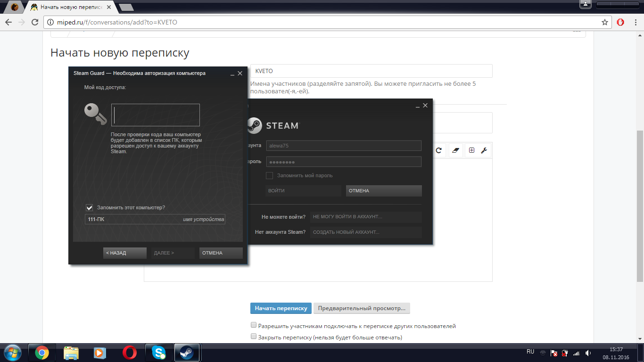The height and width of the screenshot is (362, 644).
Task: Click the Steam Guard access code field
Action: coord(156,115)
